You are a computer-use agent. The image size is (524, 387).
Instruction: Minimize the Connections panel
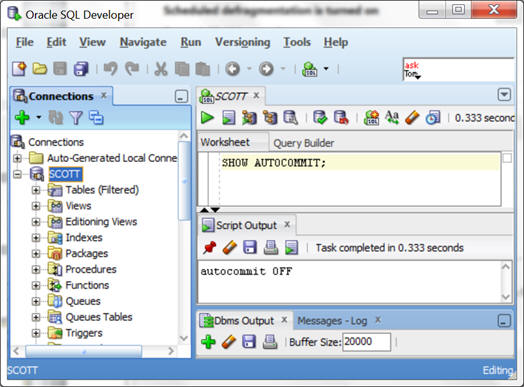coord(181,97)
